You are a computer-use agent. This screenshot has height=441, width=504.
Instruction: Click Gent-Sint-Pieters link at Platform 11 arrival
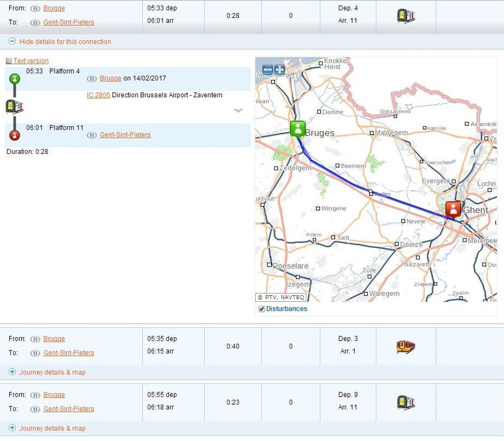(125, 135)
